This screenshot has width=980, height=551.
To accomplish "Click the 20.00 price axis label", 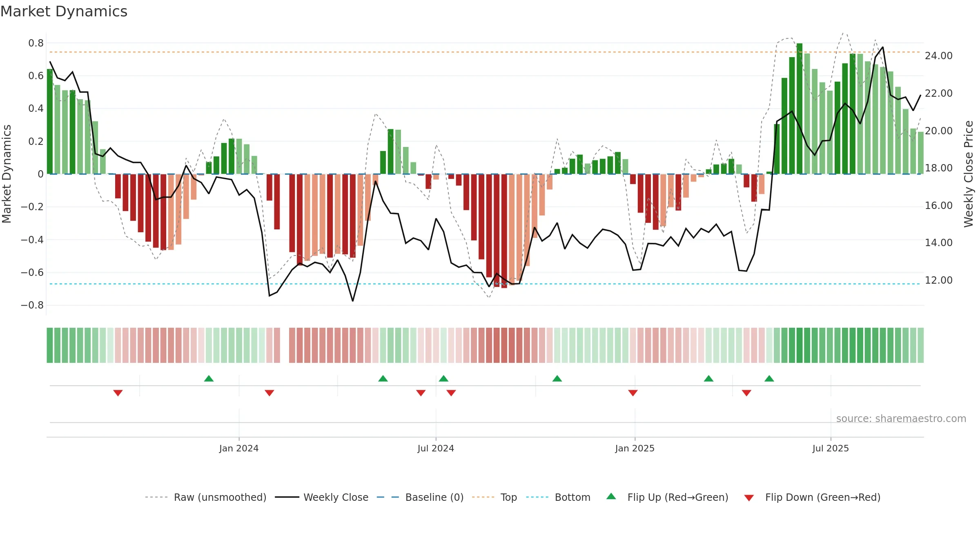I will pos(939,131).
